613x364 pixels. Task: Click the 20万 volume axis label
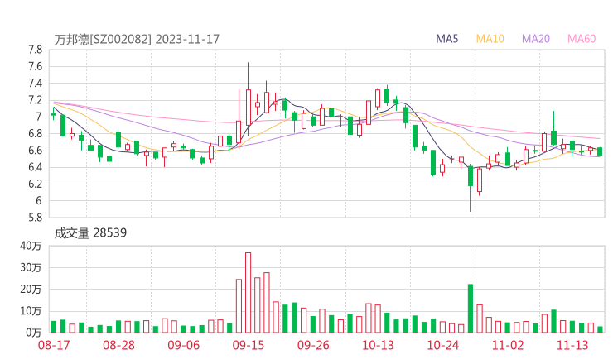(x=31, y=290)
